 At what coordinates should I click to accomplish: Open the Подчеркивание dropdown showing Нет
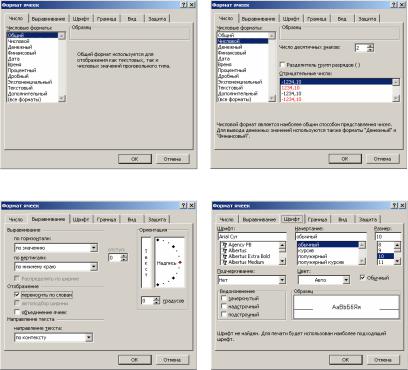pos(282,280)
